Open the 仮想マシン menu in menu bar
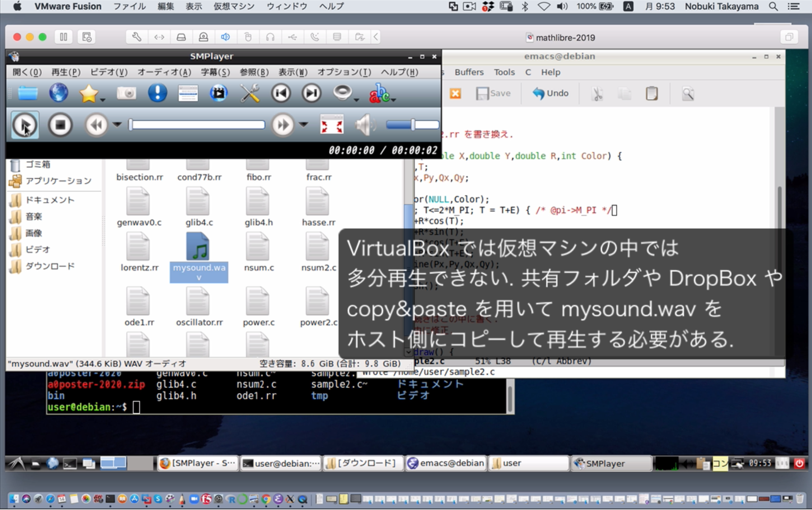The height and width of the screenshot is (510, 812). [x=234, y=6]
